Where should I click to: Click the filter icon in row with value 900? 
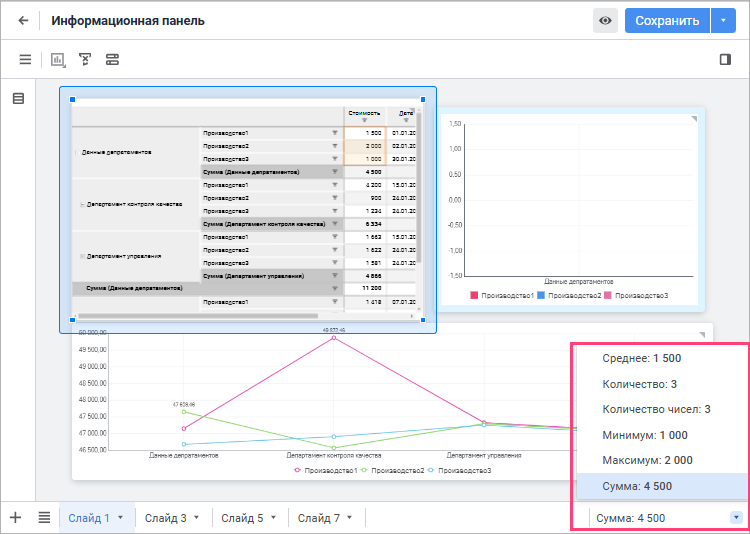pos(335,198)
